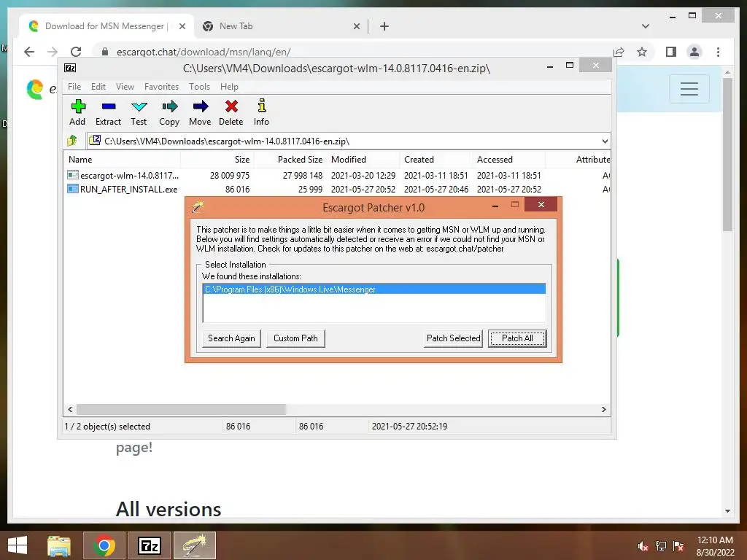Reload the Chrome page

[76, 52]
